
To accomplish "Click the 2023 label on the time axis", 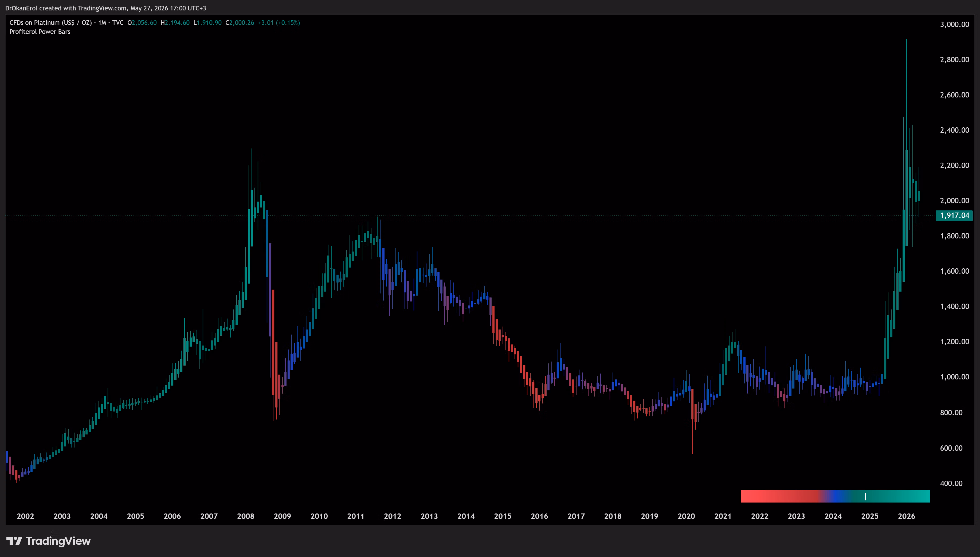I will click(796, 516).
